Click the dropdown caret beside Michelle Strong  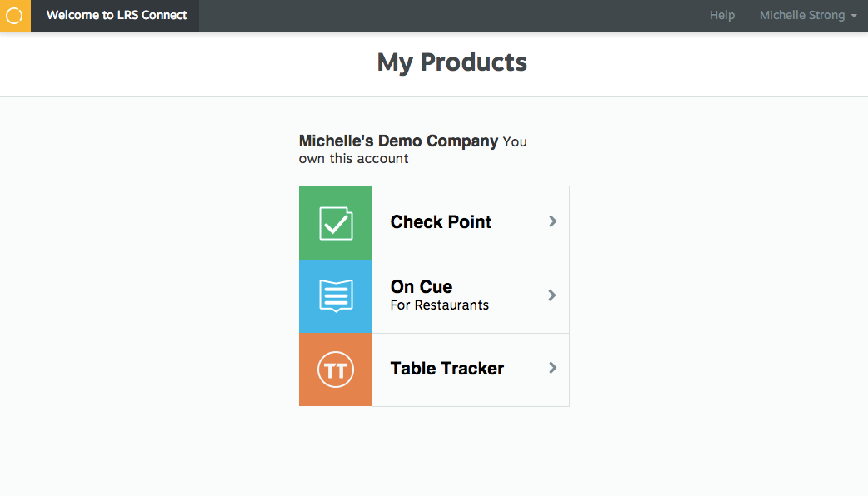pyautogui.click(x=854, y=16)
